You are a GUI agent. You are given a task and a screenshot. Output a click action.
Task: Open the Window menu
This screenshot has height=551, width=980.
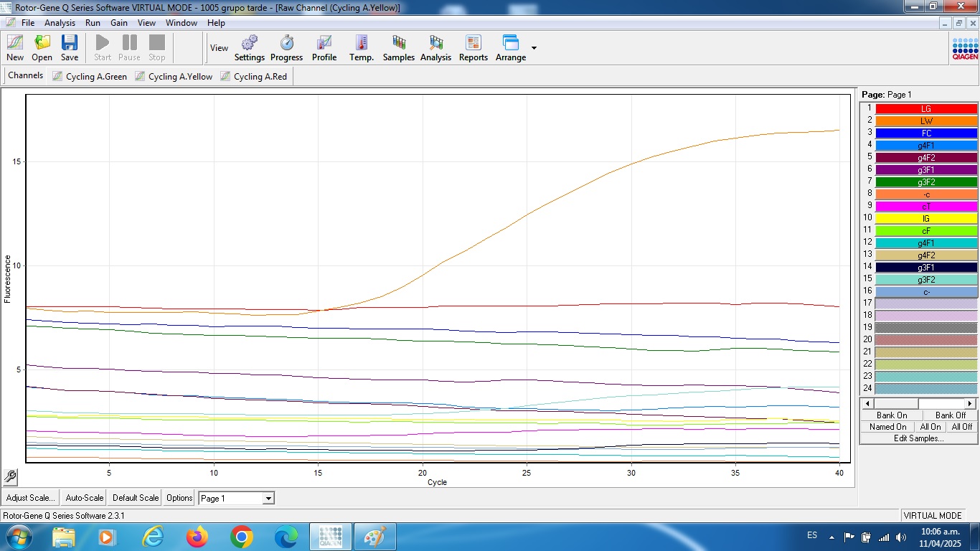[x=182, y=23]
